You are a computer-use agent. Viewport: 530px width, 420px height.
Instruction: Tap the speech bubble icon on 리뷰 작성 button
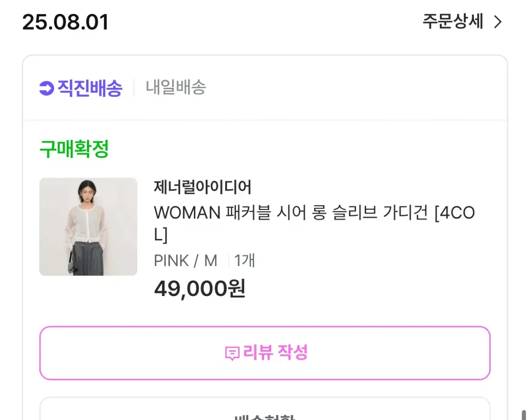tap(232, 352)
